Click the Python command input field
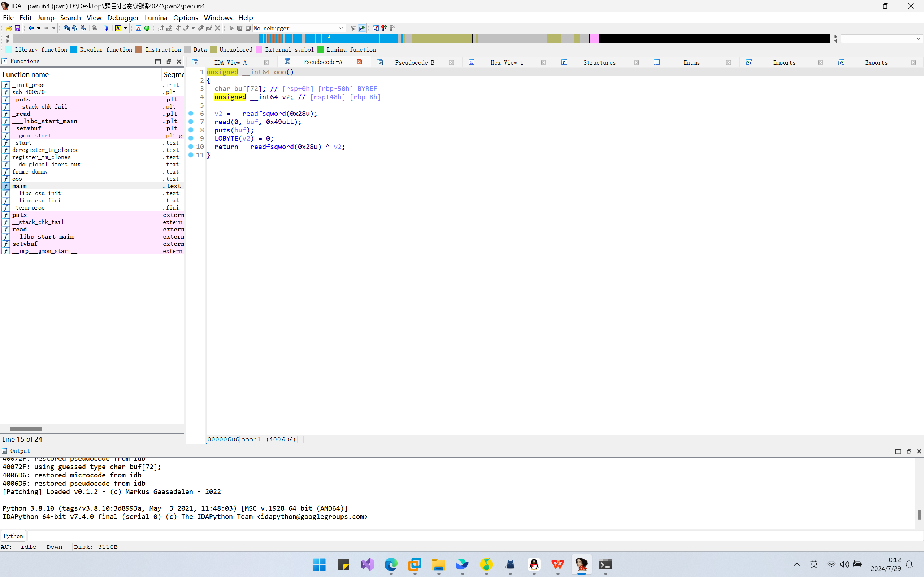Screen dimensions: 924x577 (x=475, y=536)
